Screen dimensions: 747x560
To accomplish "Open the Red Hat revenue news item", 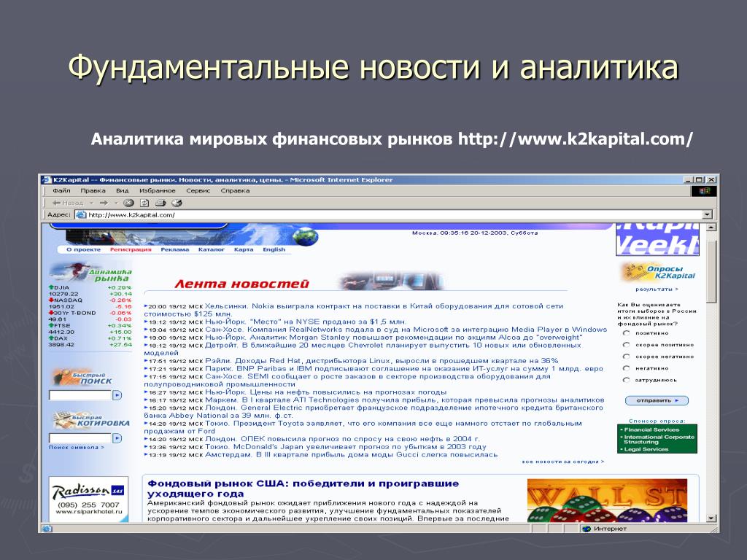I will [382, 361].
